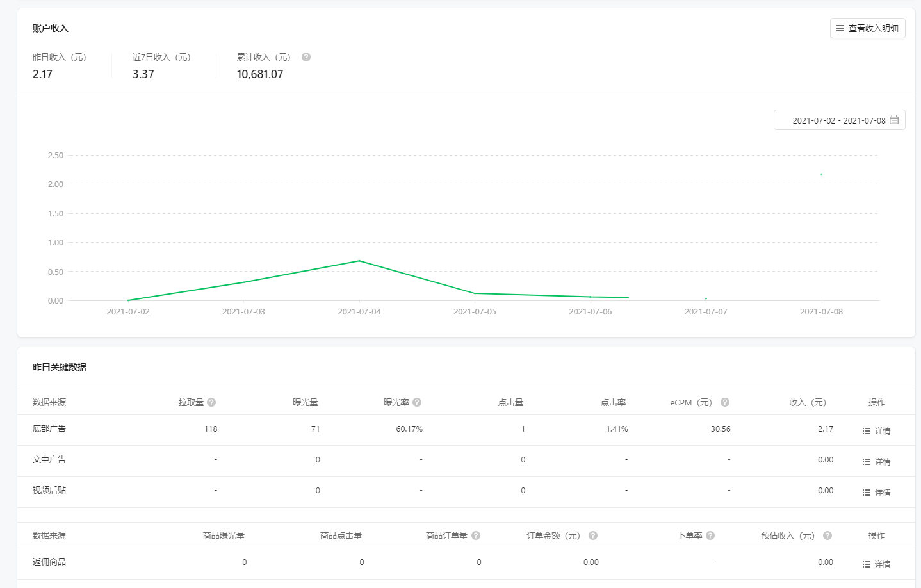Click list icon in 返佣商品 row
Image resolution: width=921 pixels, height=588 pixels.
point(867,564)
